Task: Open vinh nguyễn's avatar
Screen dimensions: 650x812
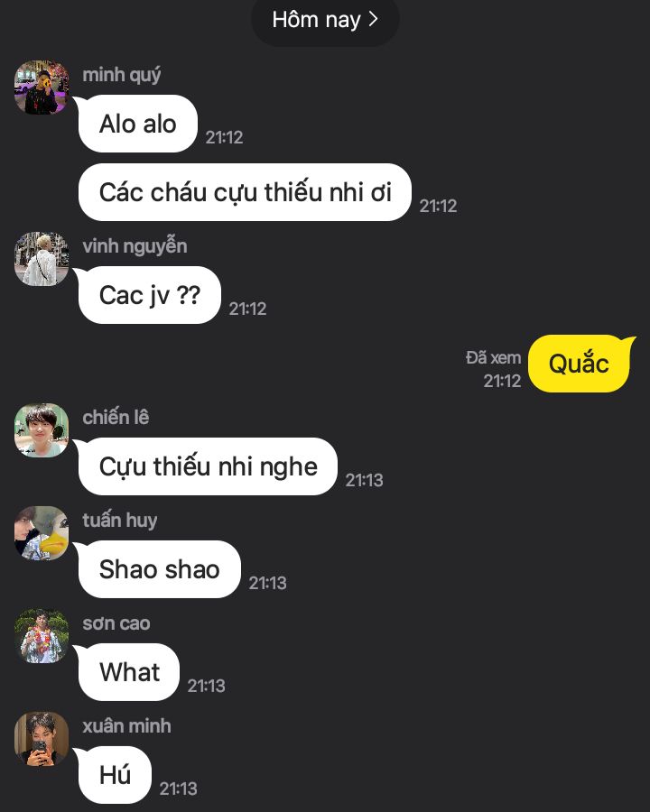Action: pyautogui.click(x=42, y=258)
